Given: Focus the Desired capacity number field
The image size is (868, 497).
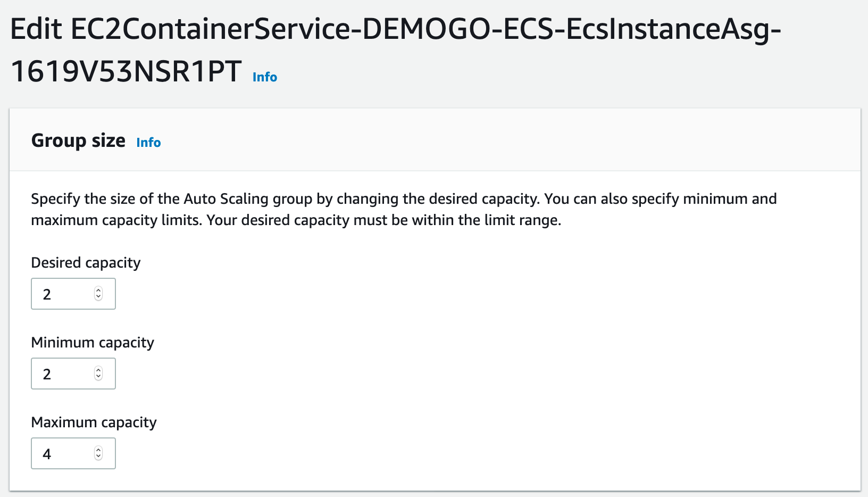Looking at the screenshot, I should (73, 294).
